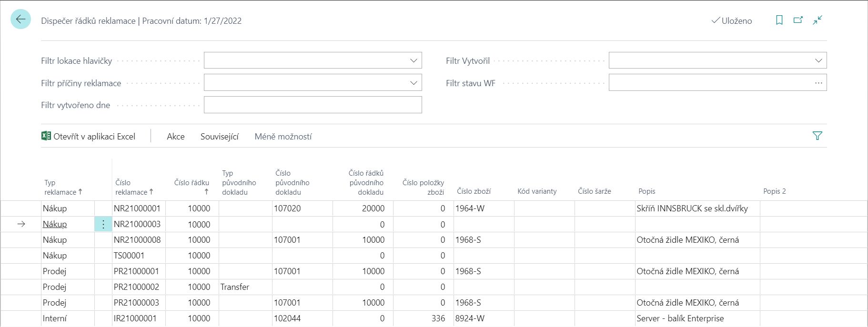The image size is (868, 327).
Task: Click Excel icon to open in Excel
Action: (x=46, y=136)
